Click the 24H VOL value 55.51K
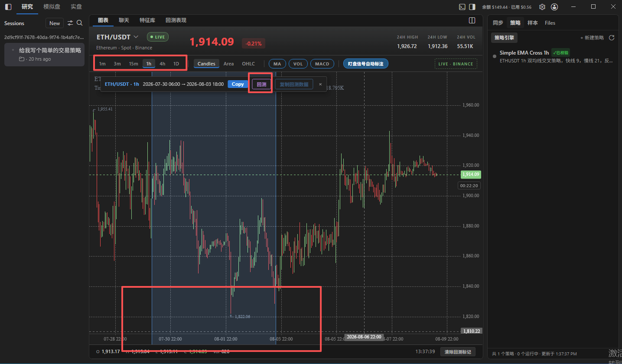622x364 pixels. pos(465,46)
